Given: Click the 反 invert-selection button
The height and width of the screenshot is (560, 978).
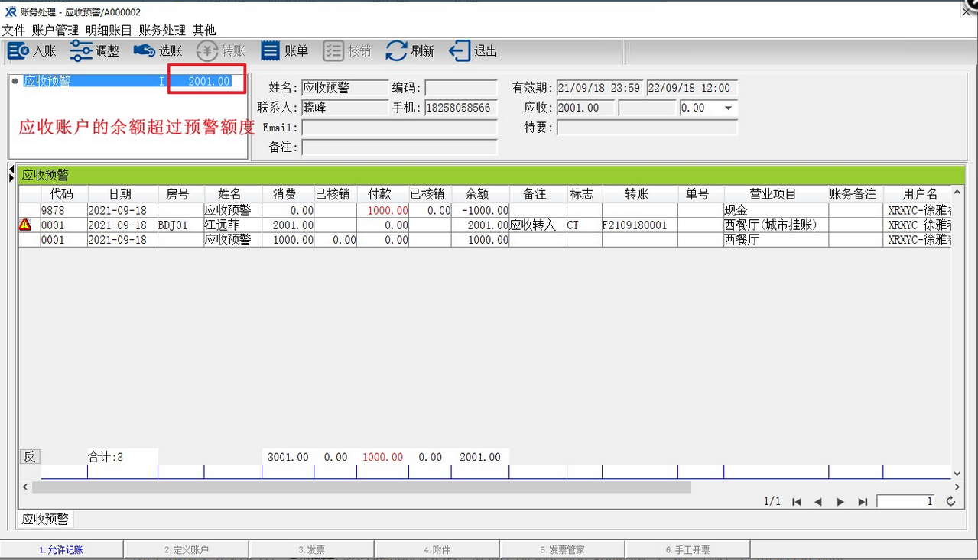Looking at the screenshot, I should coord(29,457).
